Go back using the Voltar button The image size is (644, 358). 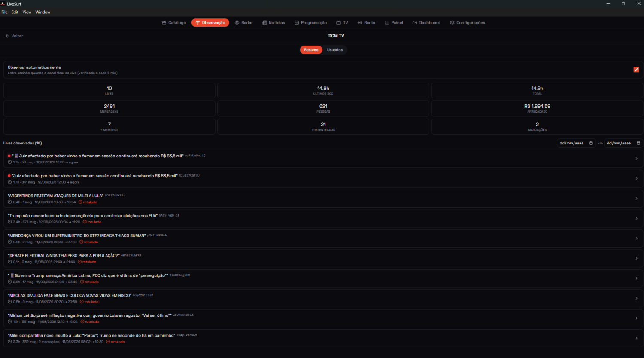coord(14,36)
